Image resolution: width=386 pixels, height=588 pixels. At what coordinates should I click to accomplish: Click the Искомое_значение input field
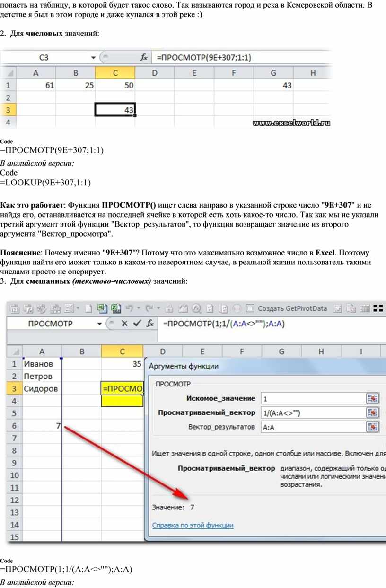(x=313, y=398)
